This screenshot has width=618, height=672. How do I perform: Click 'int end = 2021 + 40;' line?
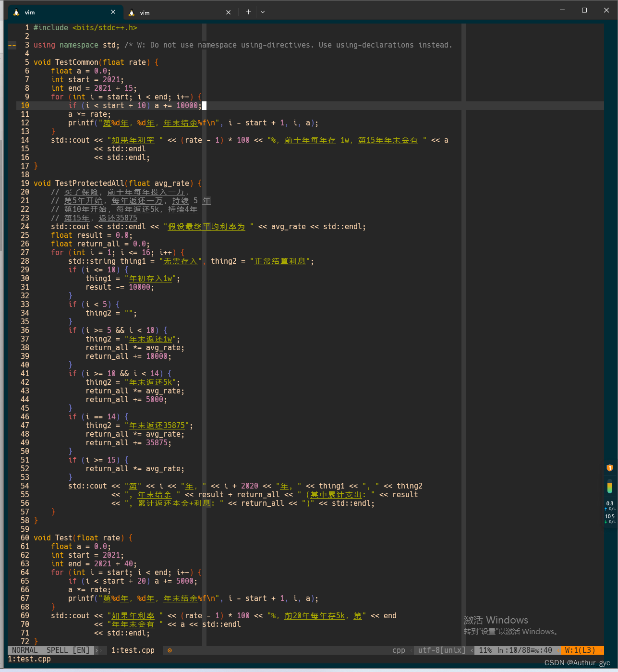[x=94, y=564]
